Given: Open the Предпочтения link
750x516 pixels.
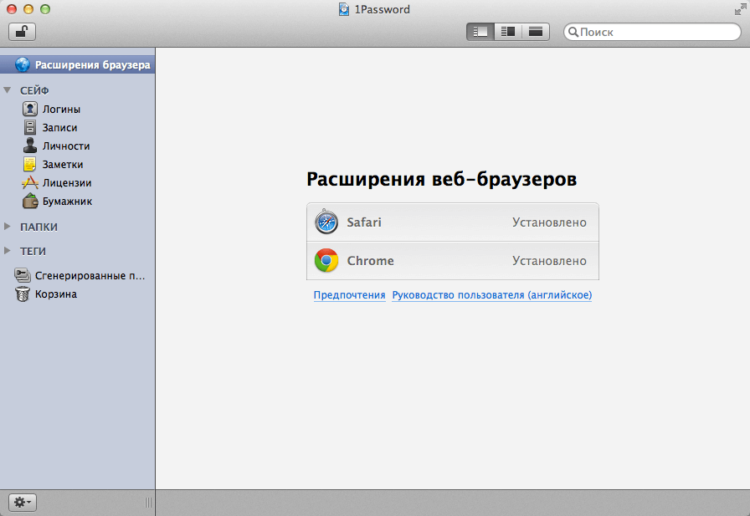Looking at the screenshot, I should 349,295.
